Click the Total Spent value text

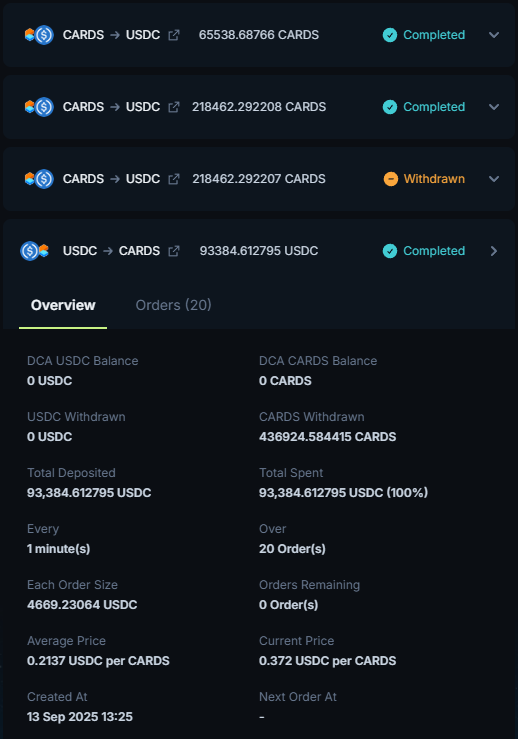coord(343,493)
